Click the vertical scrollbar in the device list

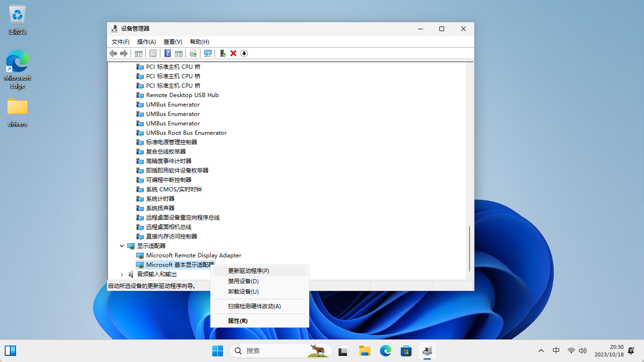tap(470, 248)
